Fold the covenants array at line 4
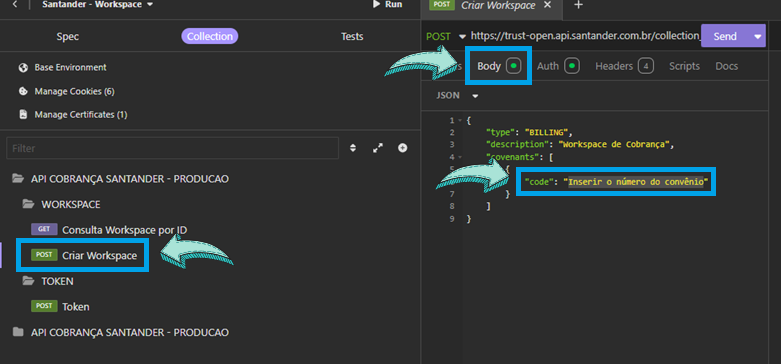 pos(461,157)
